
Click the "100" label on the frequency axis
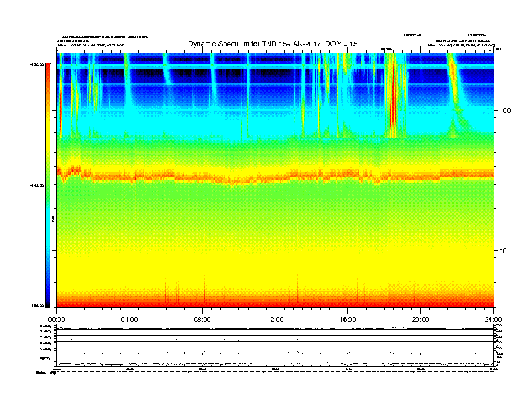point(505,111)
